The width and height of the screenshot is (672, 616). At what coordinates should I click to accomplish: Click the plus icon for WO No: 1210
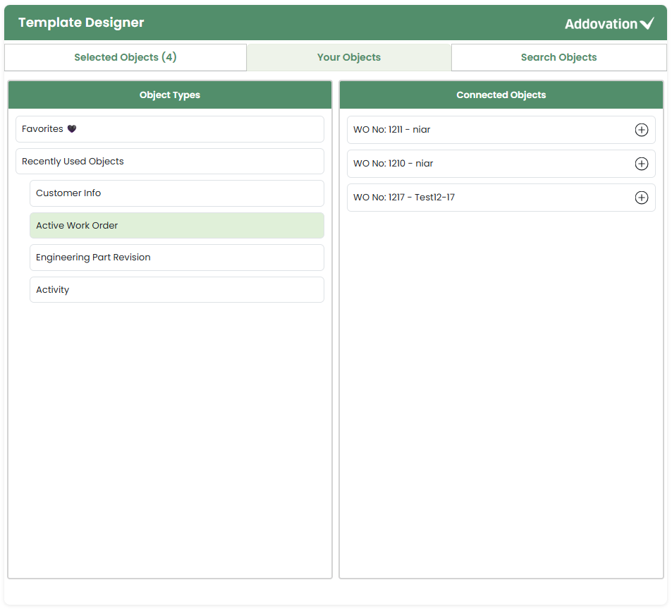click(x=641, y=164)
